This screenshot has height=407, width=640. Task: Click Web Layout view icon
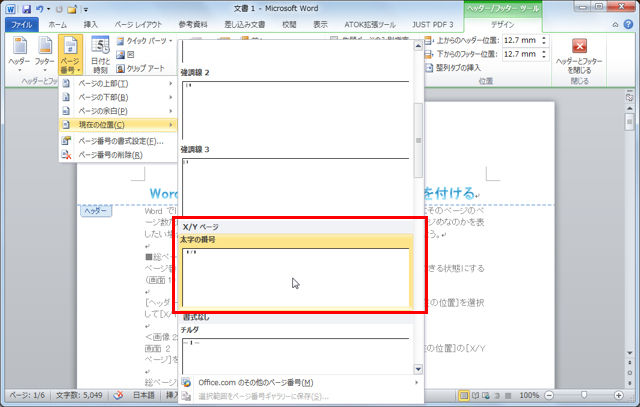pyautogui.click(x=486, y=395)
